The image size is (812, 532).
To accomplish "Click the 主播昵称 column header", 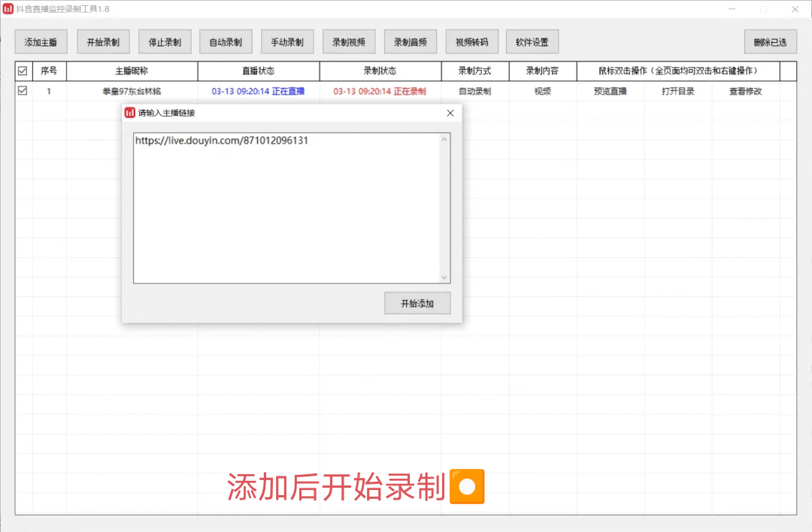I will click(132, 71).
